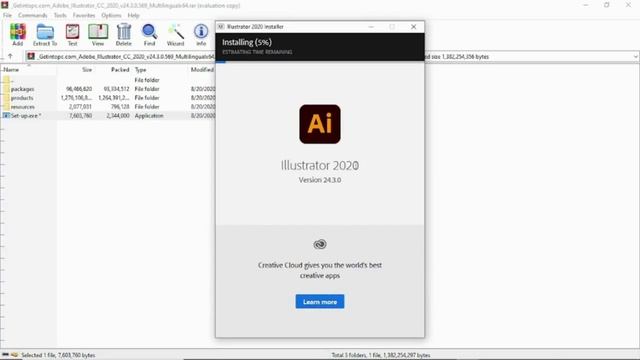The height and width of the screenshot is (360, 640).
Task: Click the Creative Cloud icon in installer
Action: 320,244
